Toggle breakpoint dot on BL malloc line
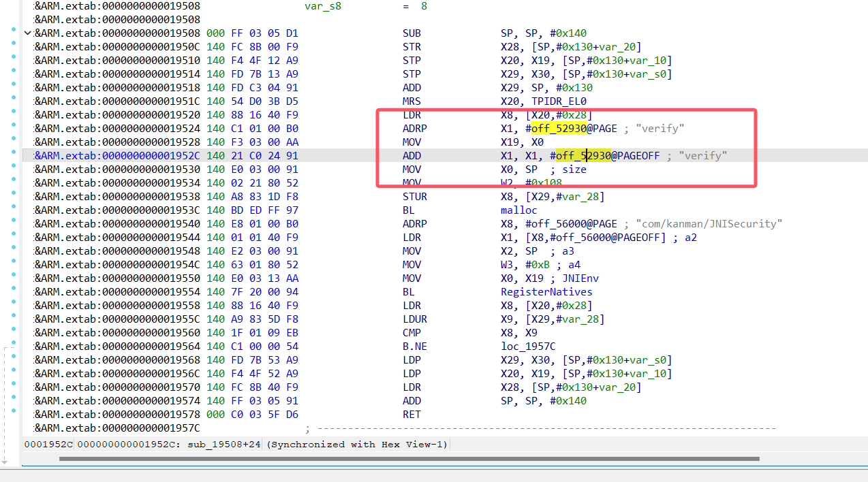Screen dimensions: 868x482 coord(14,206)
